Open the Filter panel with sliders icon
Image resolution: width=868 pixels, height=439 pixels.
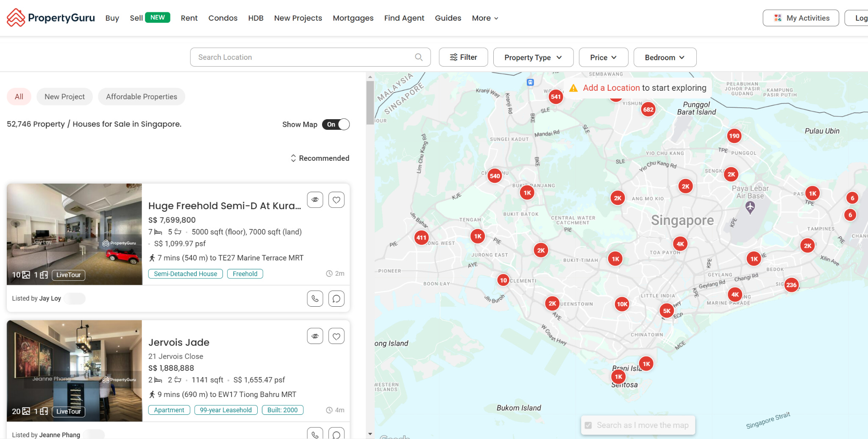[x=463, y=57]
